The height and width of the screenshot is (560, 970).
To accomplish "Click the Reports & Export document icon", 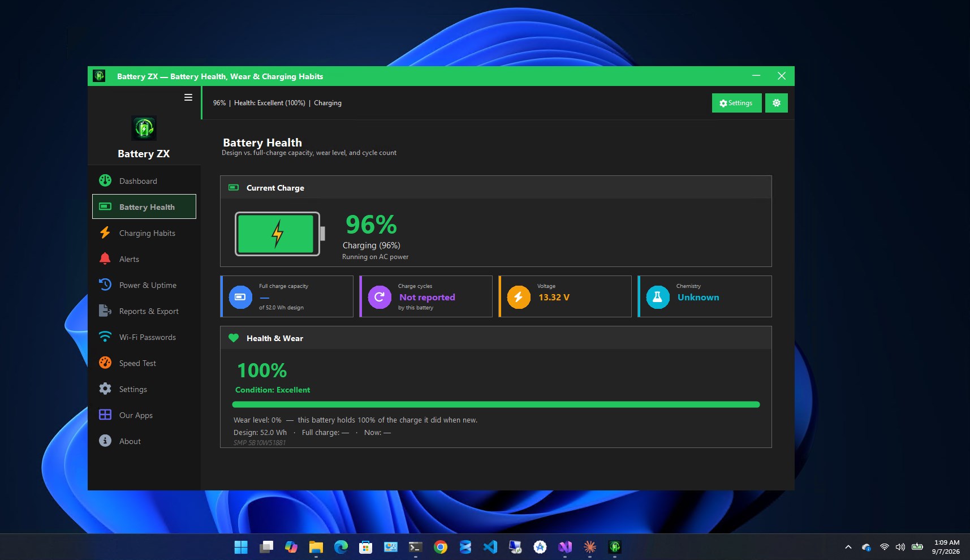I will coord(105,311).
